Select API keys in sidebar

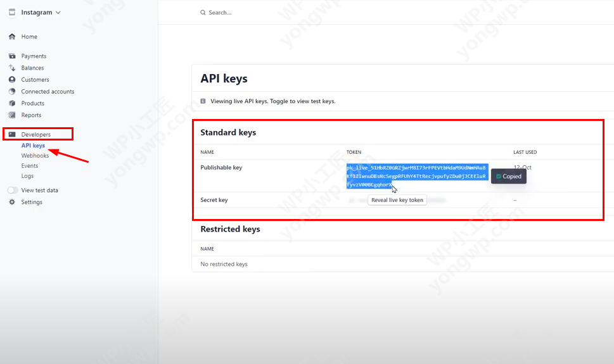pos(33,146)
